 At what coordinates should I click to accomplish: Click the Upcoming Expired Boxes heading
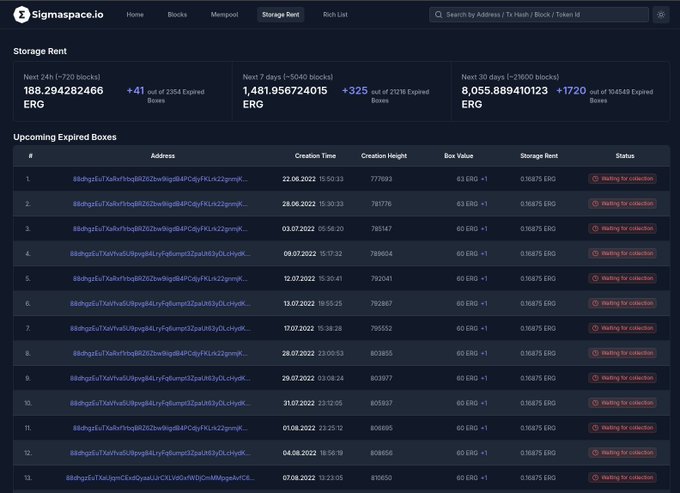click(x=65, y=137)
